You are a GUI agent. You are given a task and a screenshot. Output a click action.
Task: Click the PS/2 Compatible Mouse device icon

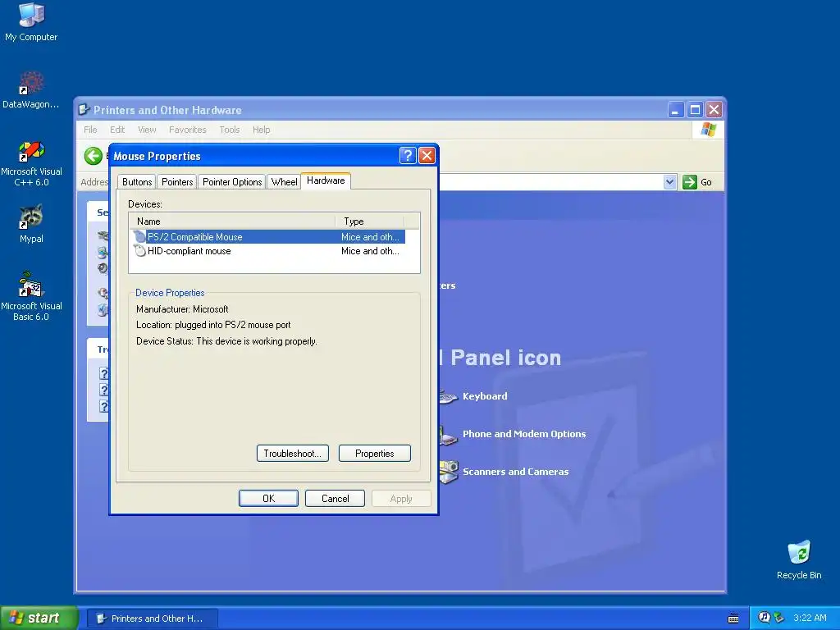(139, 237)
